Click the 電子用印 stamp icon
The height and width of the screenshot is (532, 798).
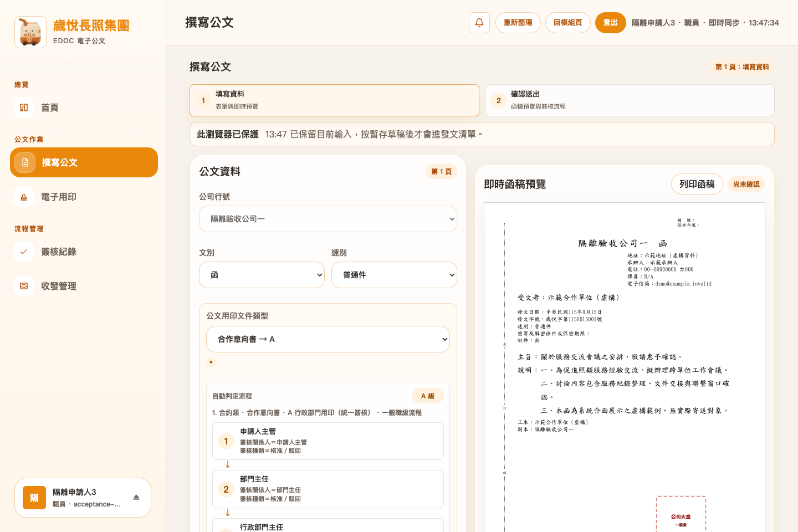[x=24, y=197]
